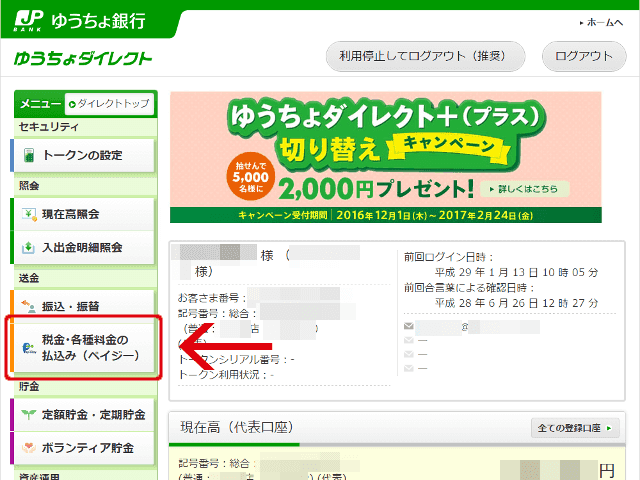
Task: Click the third email envelope icon
Action: click(x=409, y=354)
